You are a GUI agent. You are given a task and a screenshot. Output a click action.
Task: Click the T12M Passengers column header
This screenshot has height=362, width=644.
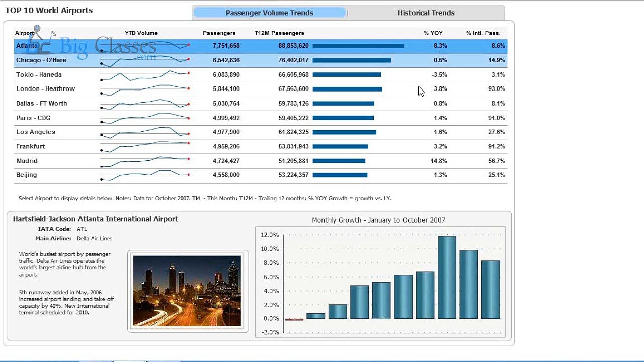(279, 33)
